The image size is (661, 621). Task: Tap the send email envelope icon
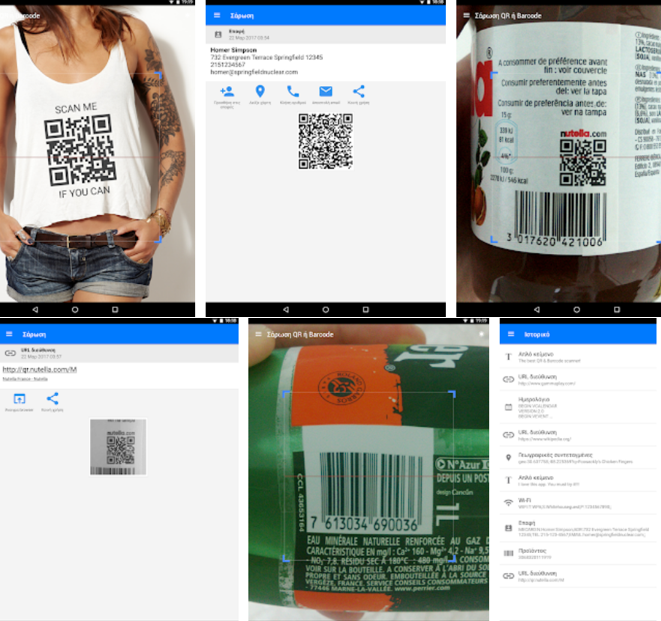click(x=326, y=91)
